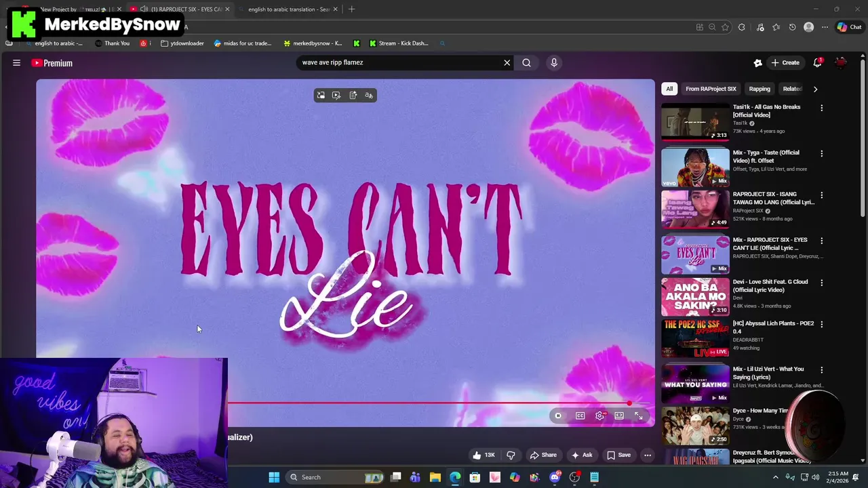Image resolution: width=868 pixels, height=488 pixels.
Task: Save the video to a playlist
Action: click(618, 455)
